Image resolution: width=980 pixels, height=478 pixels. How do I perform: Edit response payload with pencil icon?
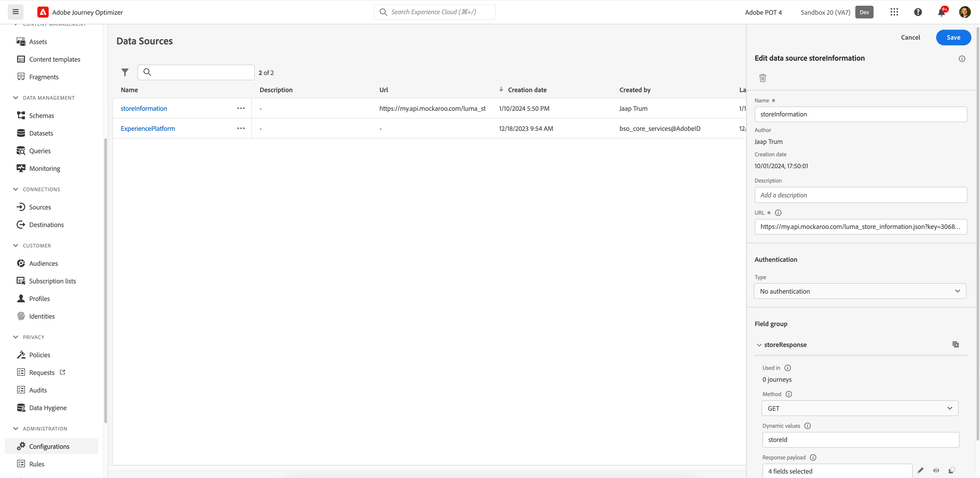click(x=920, y=470)
